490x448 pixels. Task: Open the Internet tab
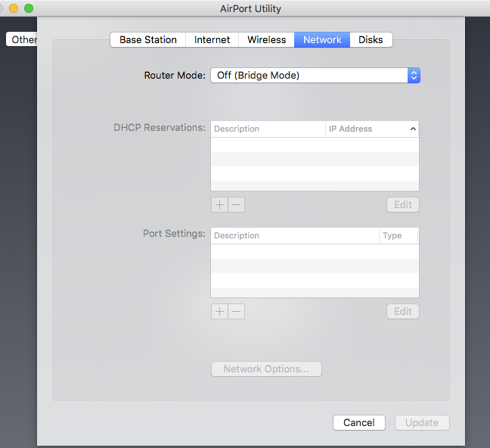pos(212,40)
